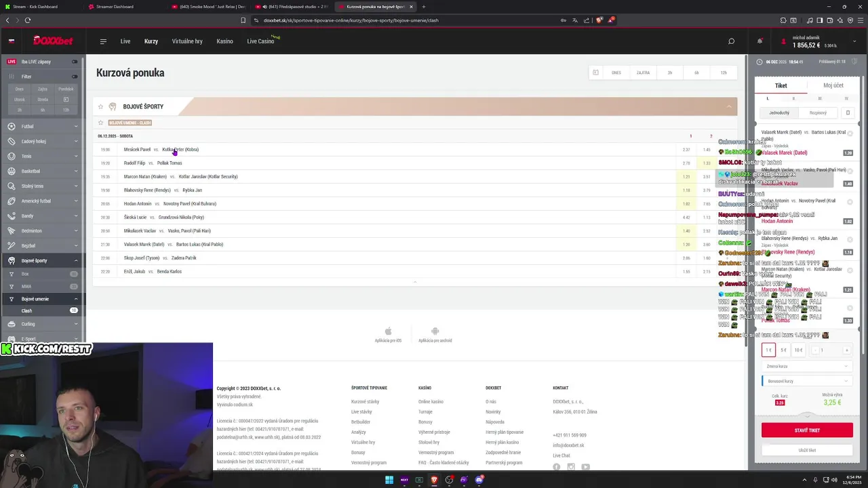This screenshot has height=488, width=868.
Task: Select Jednoduchý ticket type
Action: [778, 113]
